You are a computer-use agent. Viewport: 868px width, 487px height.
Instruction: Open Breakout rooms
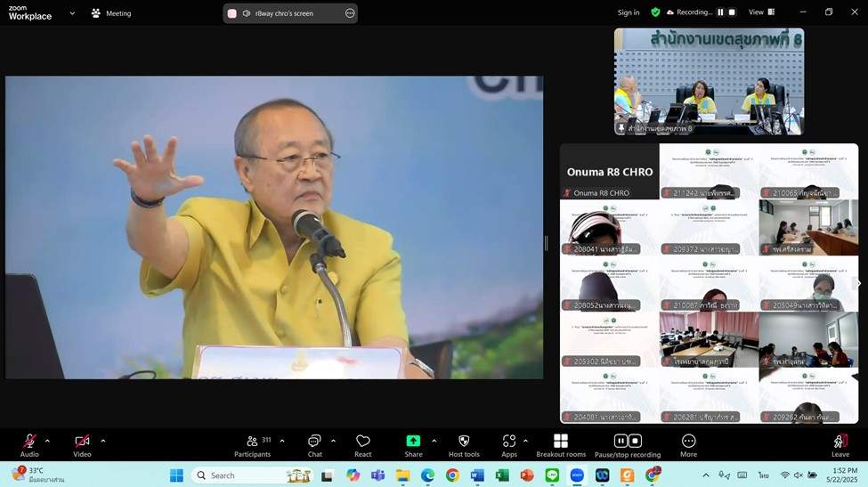click(x=561, y=445)
